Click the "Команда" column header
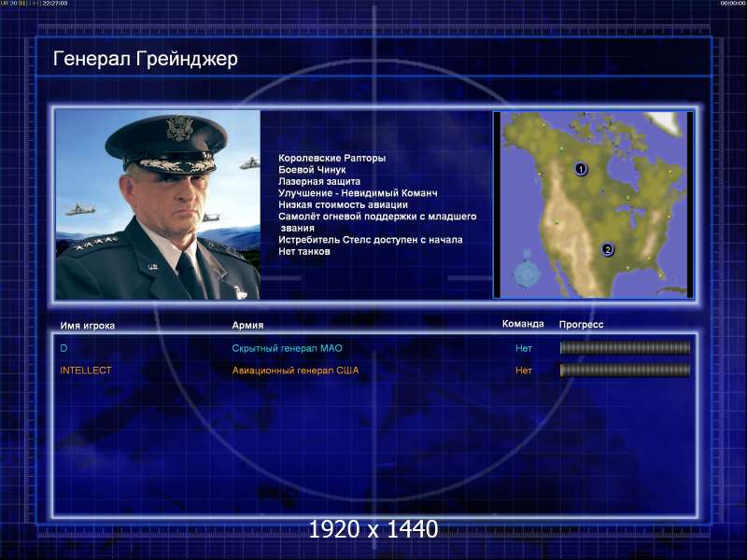The image size is (747, 560). click(523, 324)
